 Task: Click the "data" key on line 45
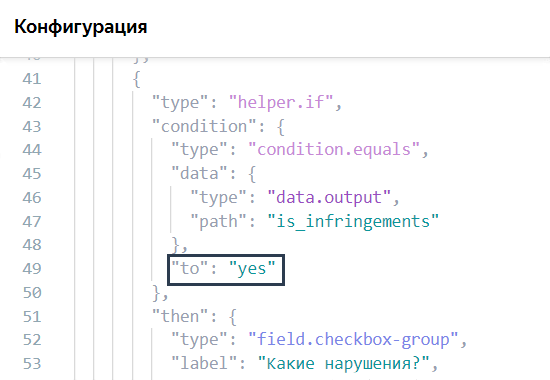(199, 174)
